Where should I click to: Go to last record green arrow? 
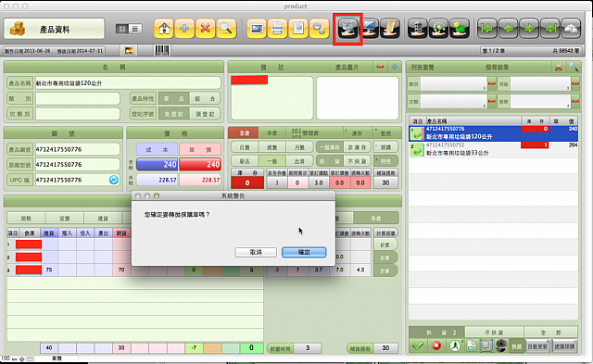pyautogui.click(x=550, y=29)
